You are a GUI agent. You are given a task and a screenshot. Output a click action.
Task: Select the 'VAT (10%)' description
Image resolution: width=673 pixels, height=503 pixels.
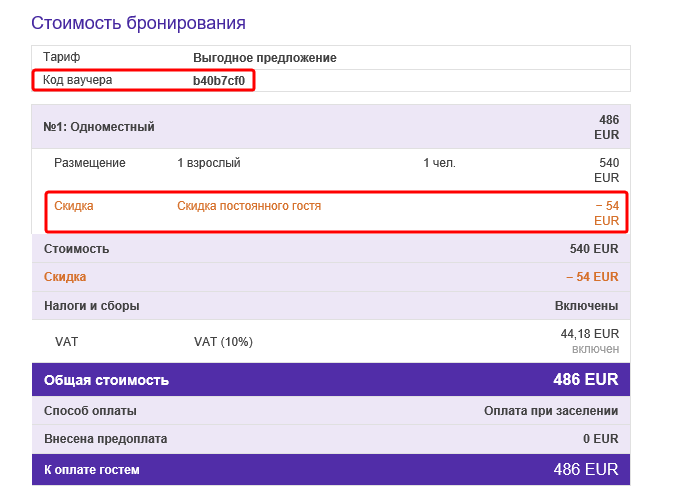click(x=223, y=342)
